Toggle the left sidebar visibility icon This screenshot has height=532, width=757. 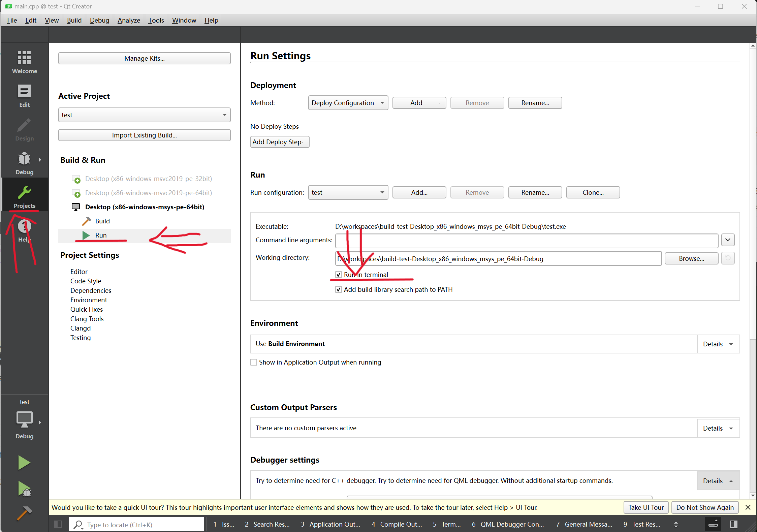click(x=58, y=524)
